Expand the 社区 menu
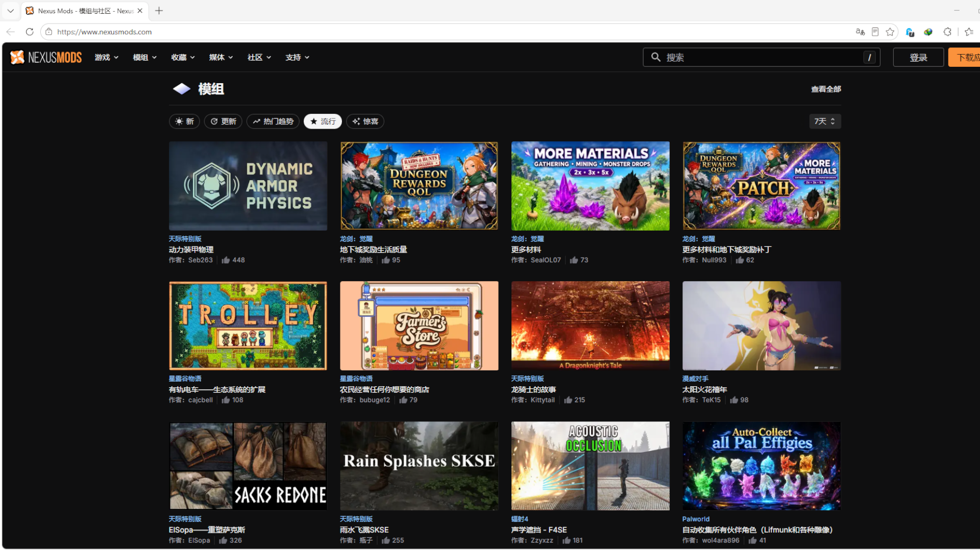980x551 pixels. pos(259,57)
